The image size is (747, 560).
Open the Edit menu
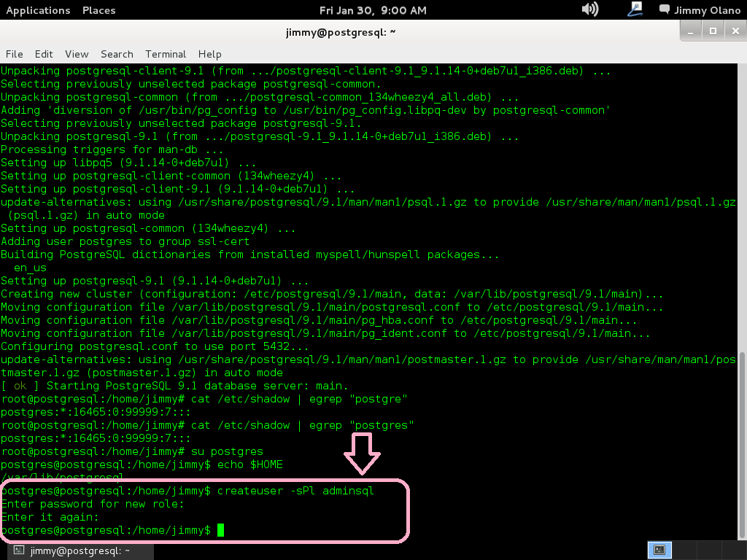tap(44, 54)
